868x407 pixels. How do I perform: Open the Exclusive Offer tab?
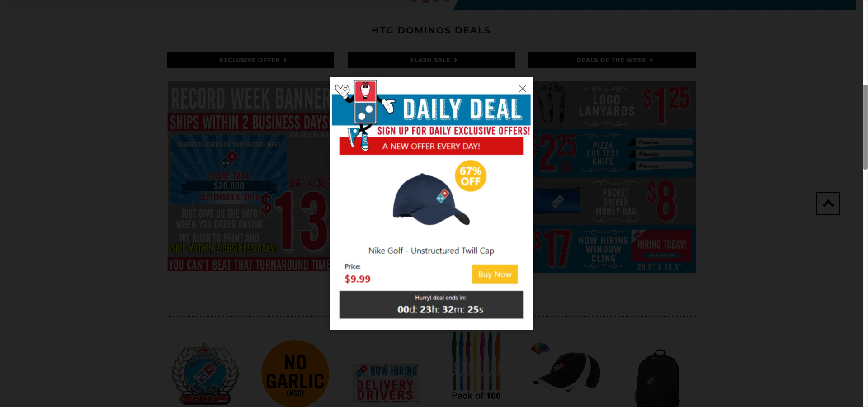point(250,60)
